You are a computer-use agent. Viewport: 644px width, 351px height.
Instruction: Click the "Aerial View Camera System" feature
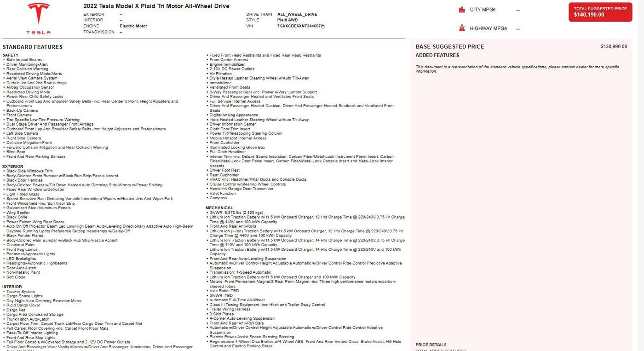click(32, 78)
